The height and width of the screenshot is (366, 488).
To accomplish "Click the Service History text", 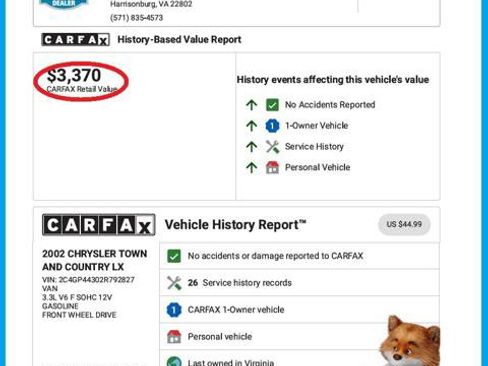I will click(x=314, y=147).
